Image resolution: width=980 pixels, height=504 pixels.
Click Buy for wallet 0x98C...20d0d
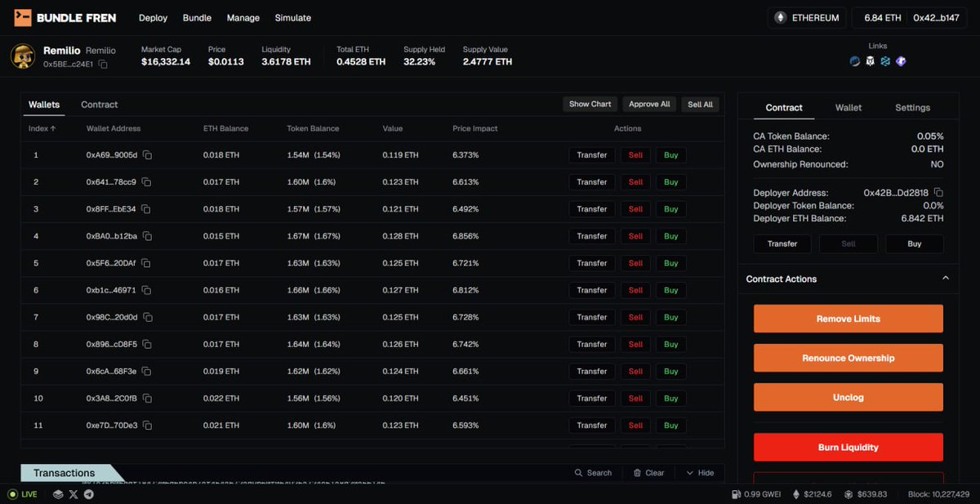pyautogui.click(x=670, y=317)
